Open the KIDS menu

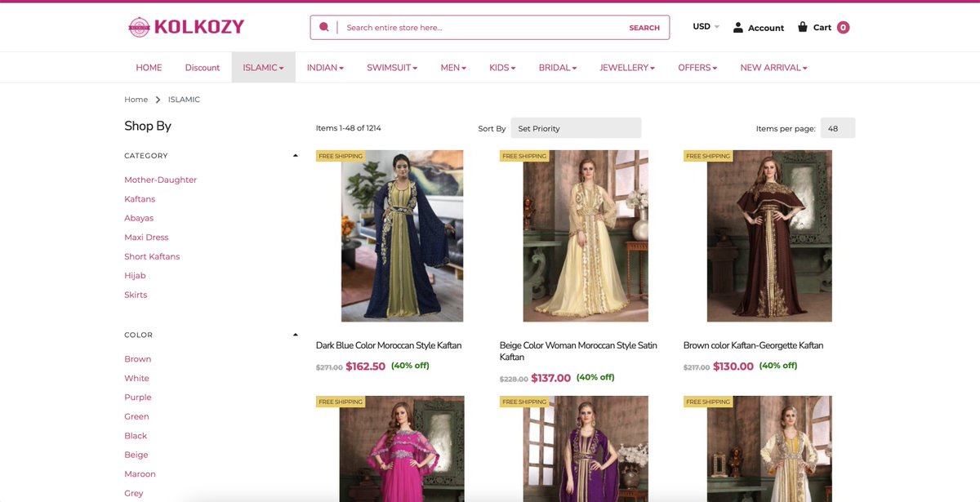click(502, 68)
